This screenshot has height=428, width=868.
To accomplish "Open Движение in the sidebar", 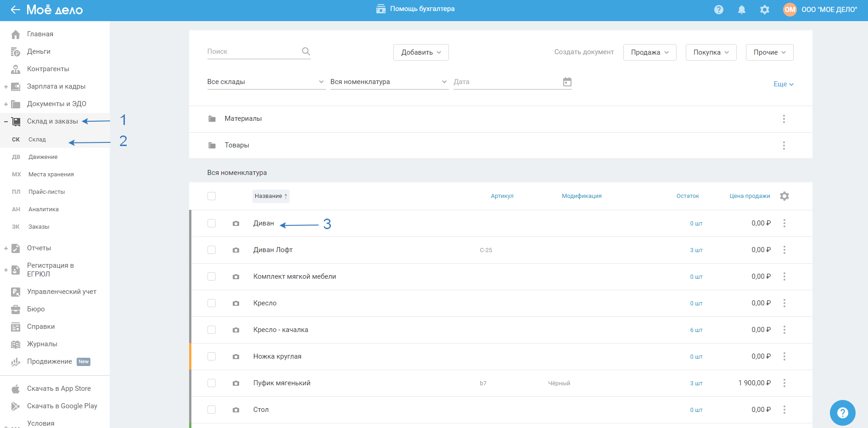I will coord(43,157).
